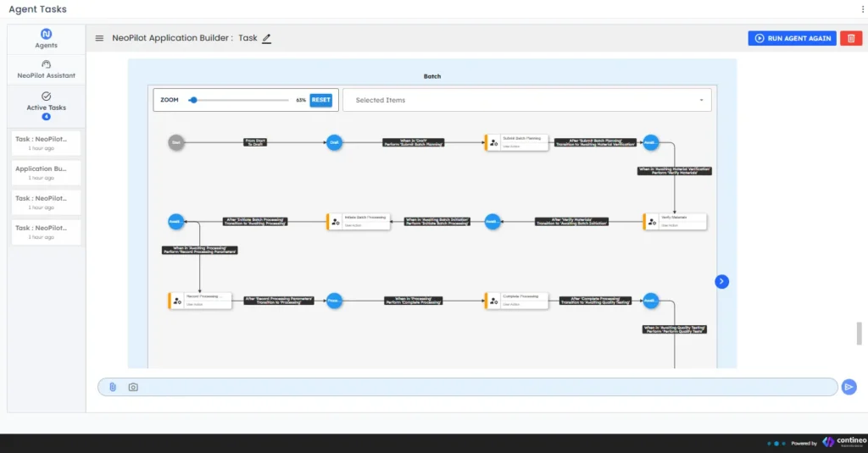
Task: Click the NeoPilot Application Builder : Task title
Action: [x=184, y=38]
